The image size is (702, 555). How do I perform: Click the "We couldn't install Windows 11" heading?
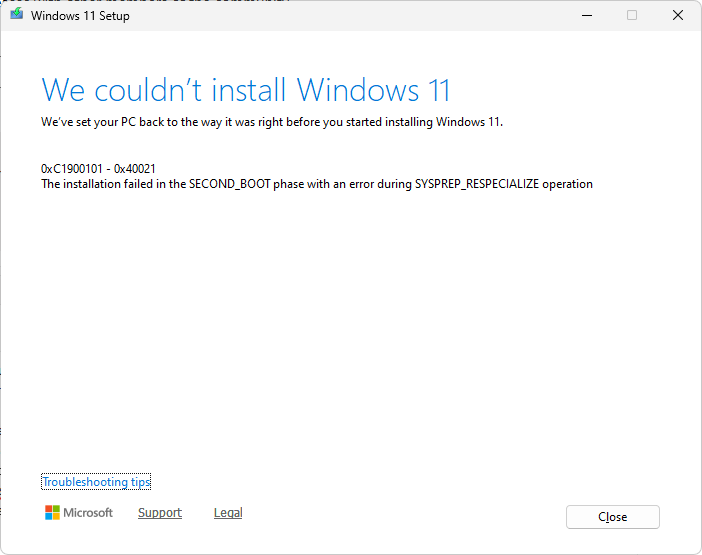coord(245,90)
